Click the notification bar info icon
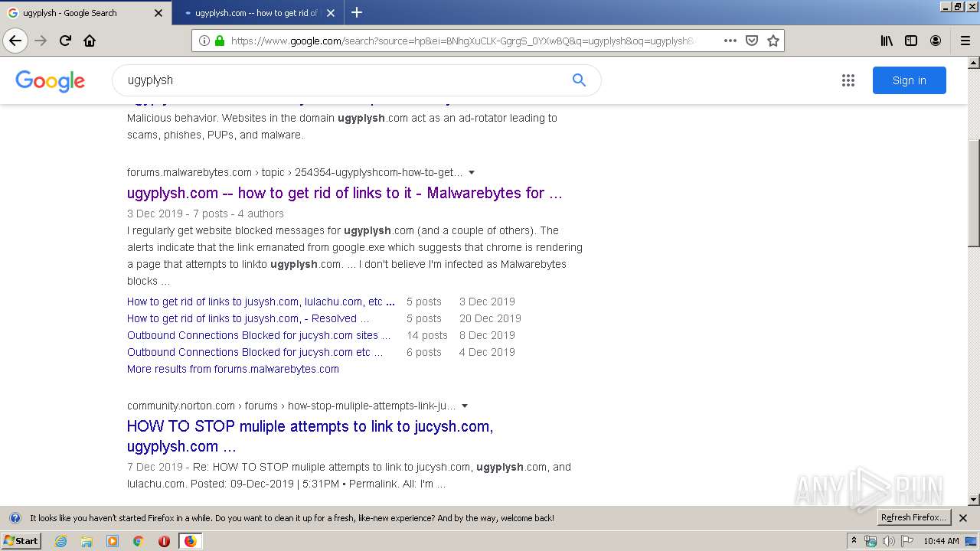The height and width of the screenshot is (551, 980). 15,518
